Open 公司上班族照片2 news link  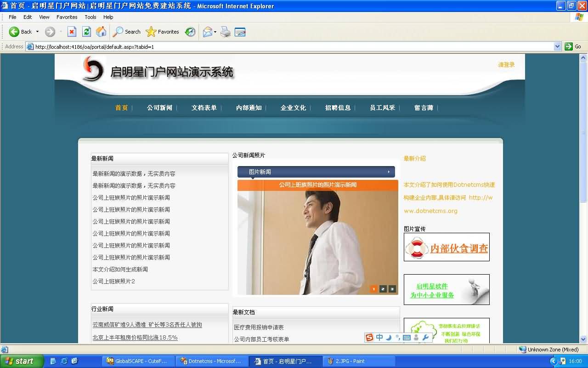click(114, 282)
